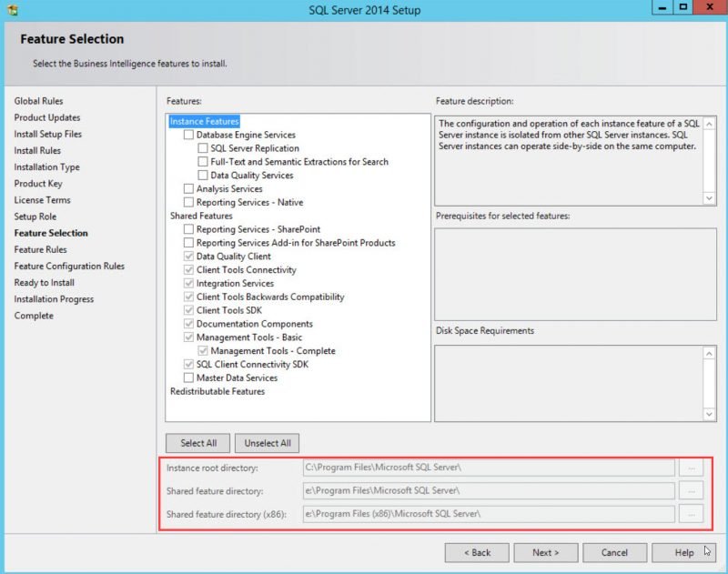Image resolution: width=728 pixels, height=574 pixels.
Task: Select the Install Rules step
Action: click(37, 151)
